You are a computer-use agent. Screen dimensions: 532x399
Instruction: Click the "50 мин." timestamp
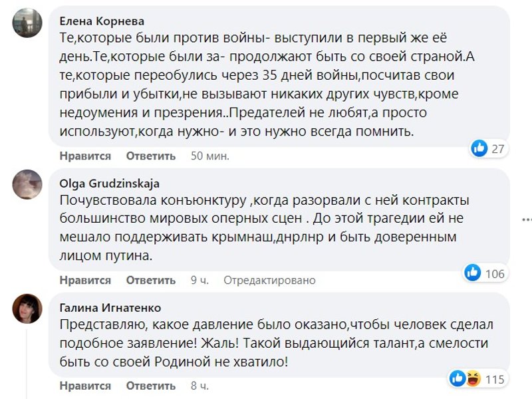(209, 156)
